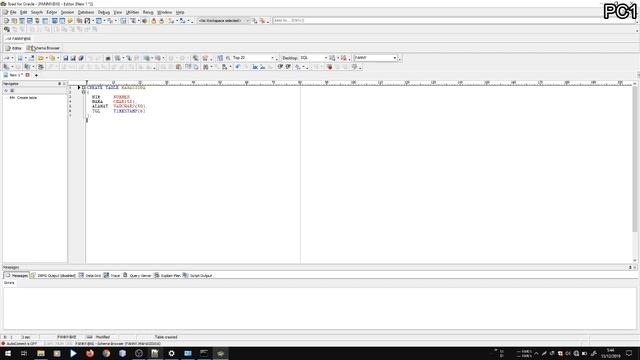Click the NIM column name in editor
The image size is (640, 360).
pyautogui.click(x=96, y=97)
